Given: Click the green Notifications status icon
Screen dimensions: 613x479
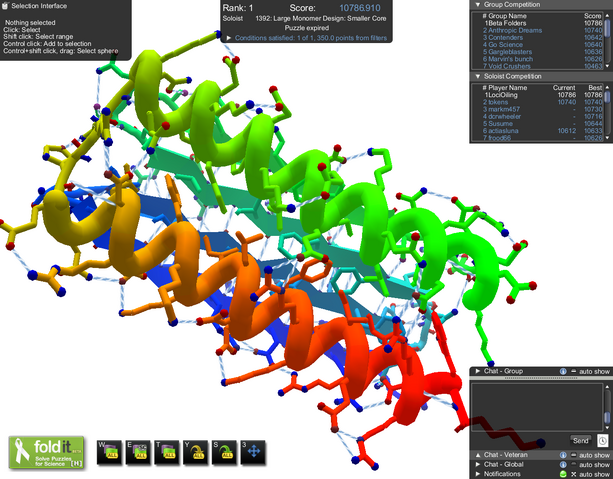Looking at the screenshot, I should click(563, 474).
